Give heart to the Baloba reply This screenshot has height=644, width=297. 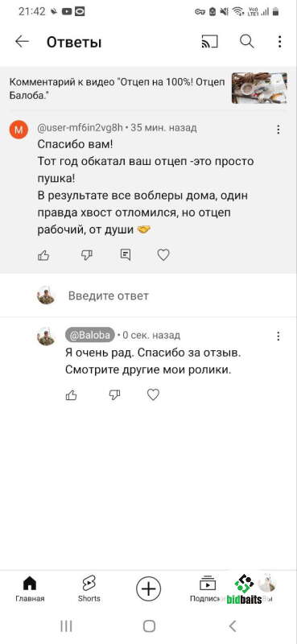(x=153, y=394)
